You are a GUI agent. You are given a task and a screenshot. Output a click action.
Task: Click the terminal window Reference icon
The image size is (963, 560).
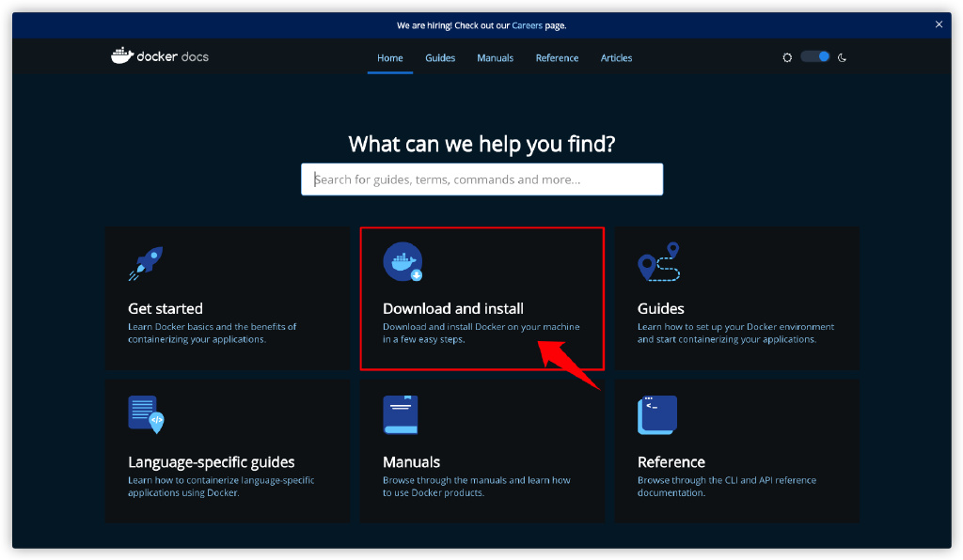[657, 414]
